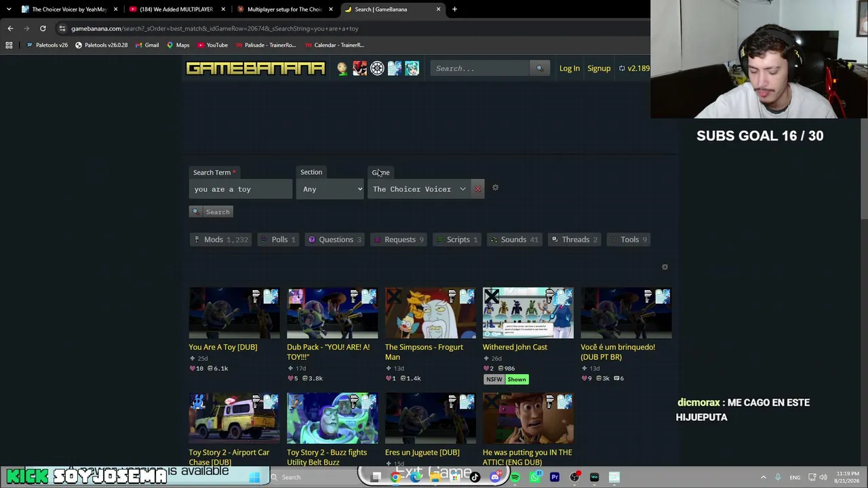Open Você é um brinquedo! (DUB PT BR) link

pos(618,352)
